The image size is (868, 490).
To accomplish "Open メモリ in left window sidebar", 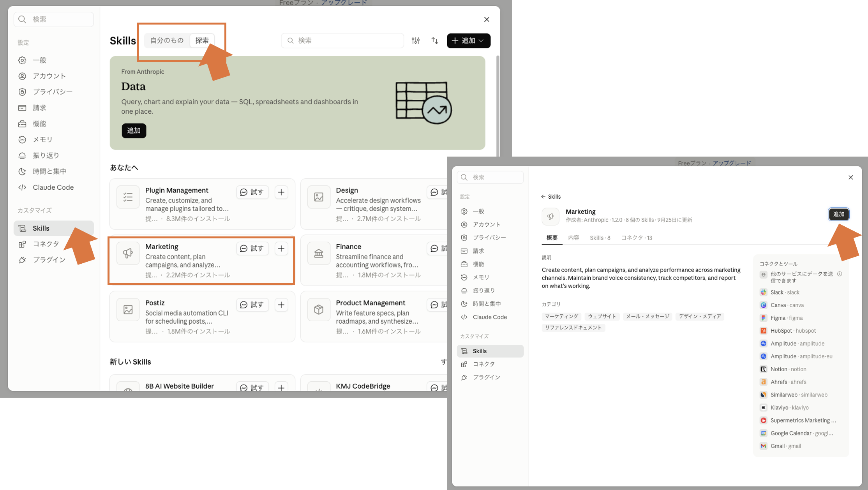I will tap(54, 139).
